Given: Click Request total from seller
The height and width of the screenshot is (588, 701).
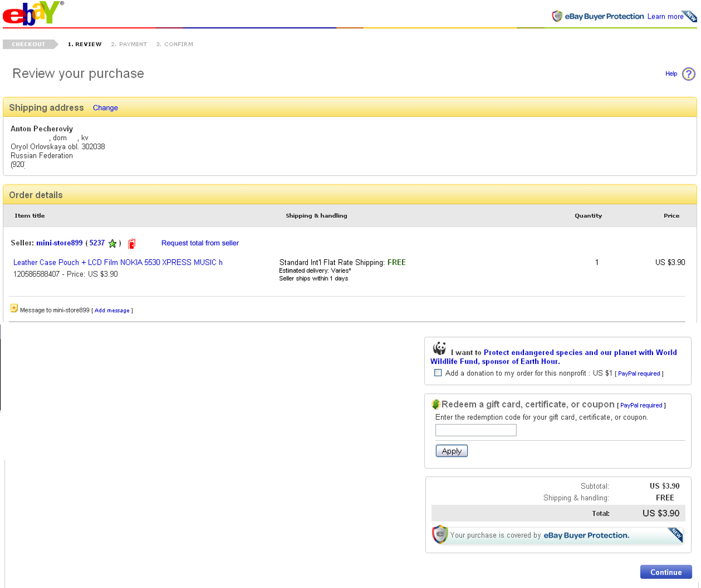Looking at the screenshot, I should pyautogui.click(x=200, y=243).
